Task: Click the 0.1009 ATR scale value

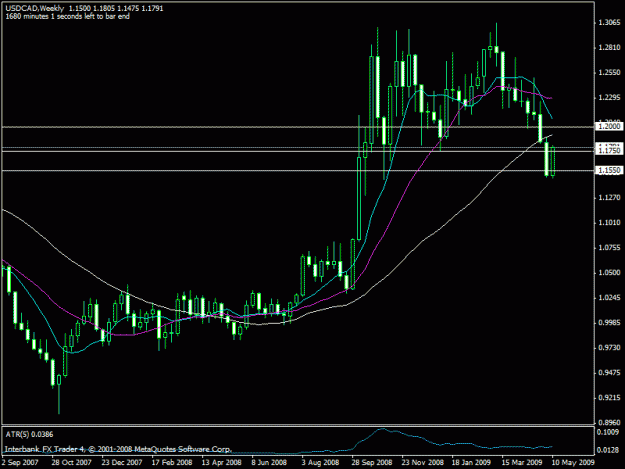Action: [x=609, y=432]
